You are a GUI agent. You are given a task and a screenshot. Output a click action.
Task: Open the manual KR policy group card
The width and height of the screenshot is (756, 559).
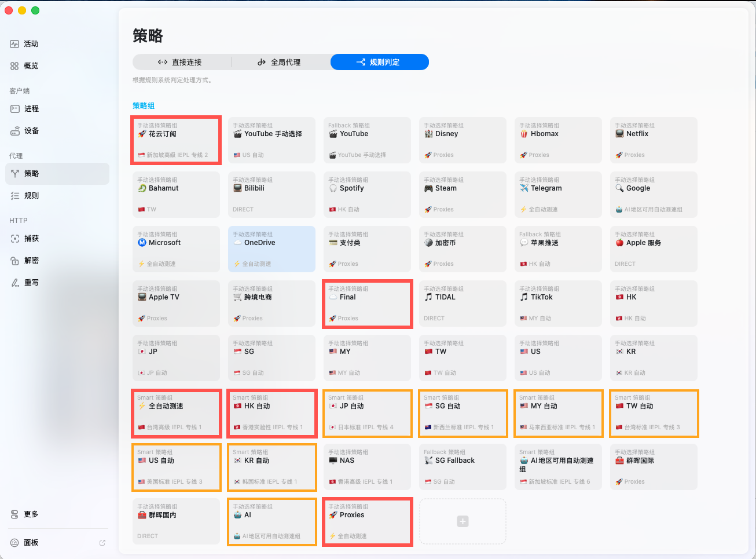pyautogui.click(x=654, y=358)
